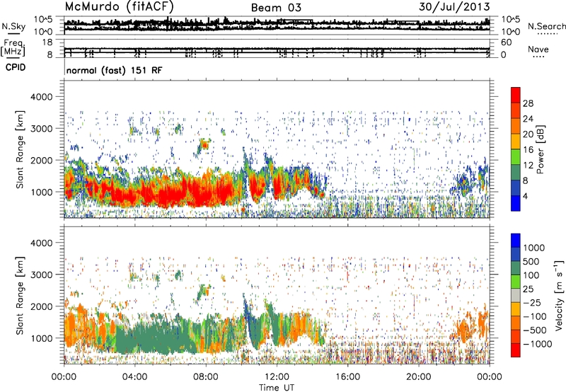The height and width of the screenshot is (392, 566).
Task: Click the -500 value on Velocity colorbar
Action: 536,330
